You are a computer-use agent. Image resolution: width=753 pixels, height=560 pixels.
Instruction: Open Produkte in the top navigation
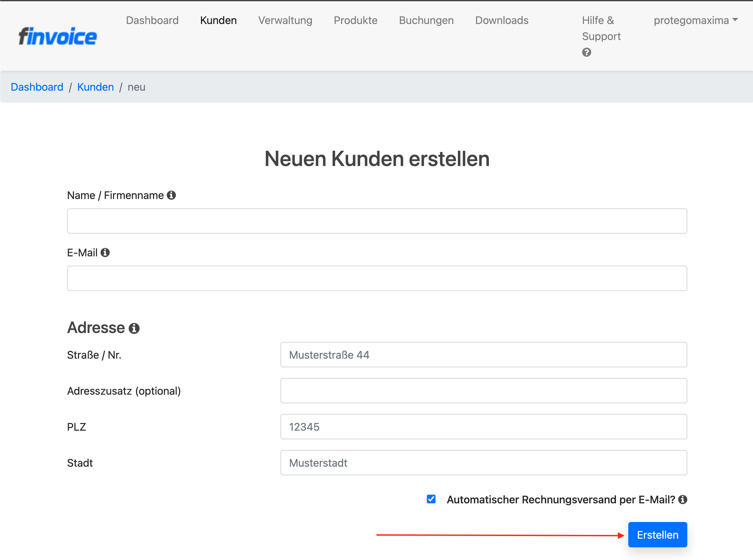[x=355, y=20]
